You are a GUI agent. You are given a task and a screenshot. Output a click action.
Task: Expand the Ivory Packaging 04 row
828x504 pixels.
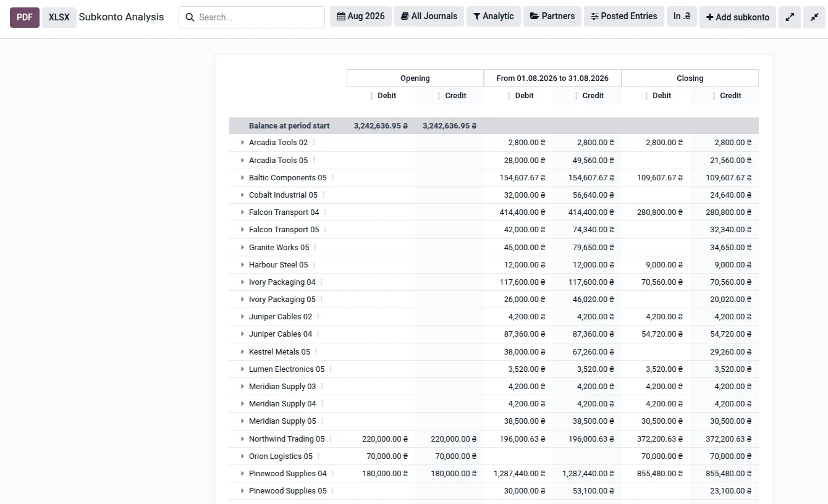(242, 282)
